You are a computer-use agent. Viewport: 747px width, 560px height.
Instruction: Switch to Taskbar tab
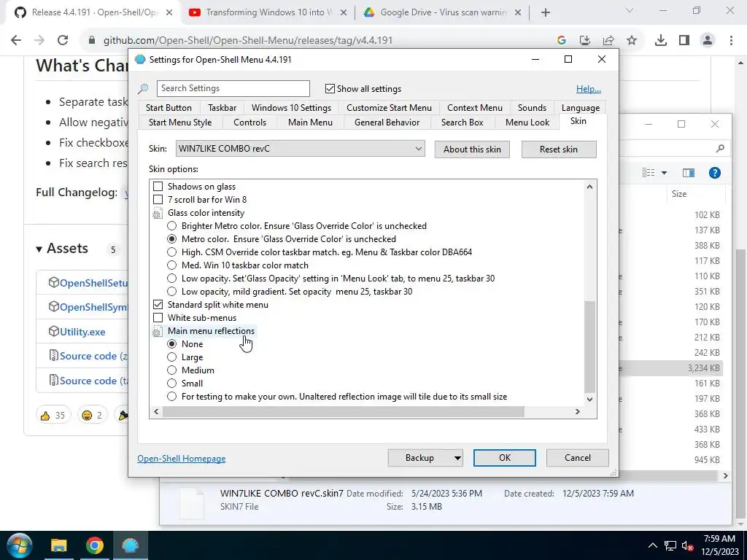222,108
